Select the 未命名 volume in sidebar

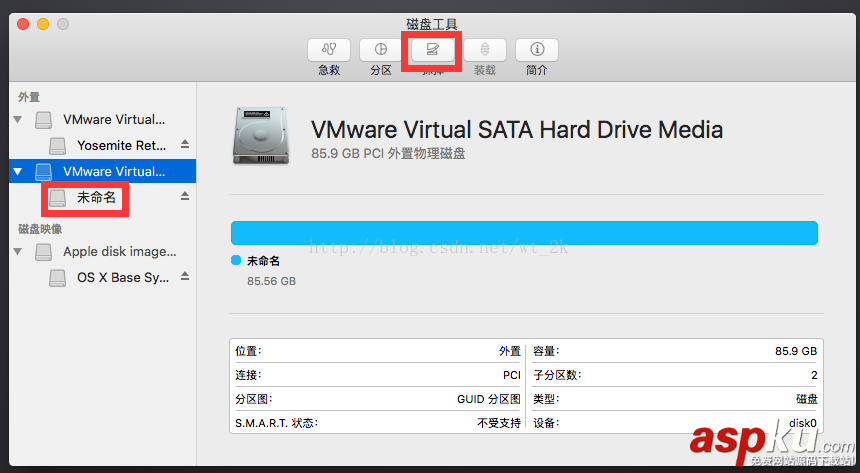click(x=96, y=198)
